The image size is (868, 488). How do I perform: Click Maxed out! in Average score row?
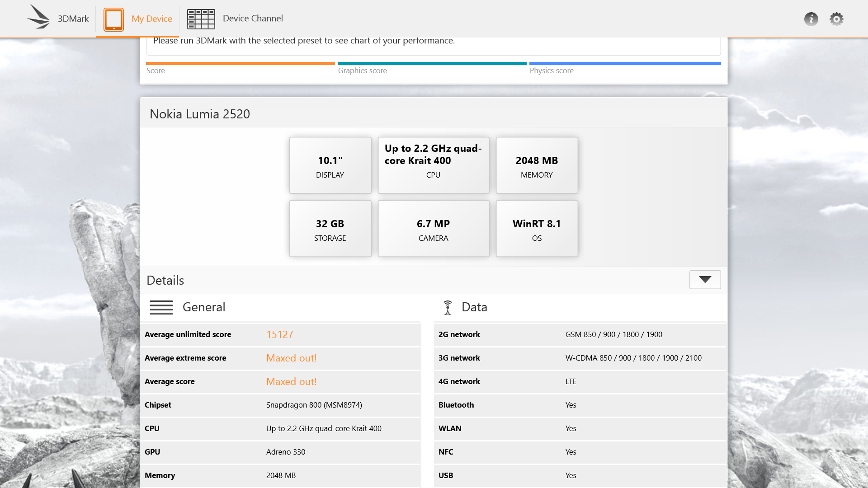[x=292, y=381]
